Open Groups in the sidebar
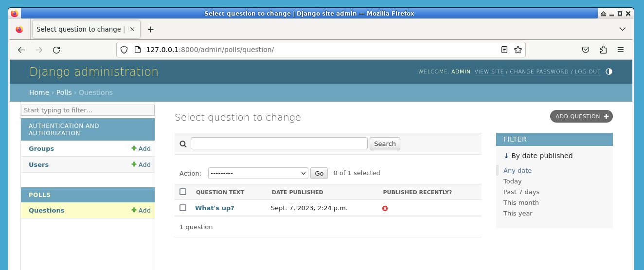Viewport: 644px width, 270px height. [41, 148]
